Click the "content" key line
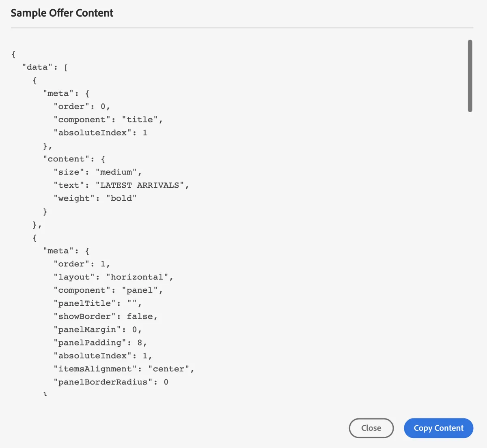Image resolution: width=487 pixels, height=448 pixels. [74, 159]
